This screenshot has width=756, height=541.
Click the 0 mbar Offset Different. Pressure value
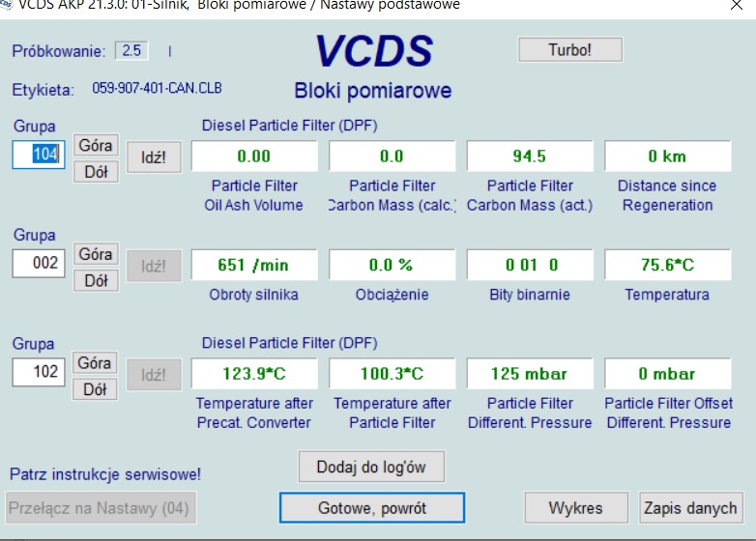coord(667,373)
